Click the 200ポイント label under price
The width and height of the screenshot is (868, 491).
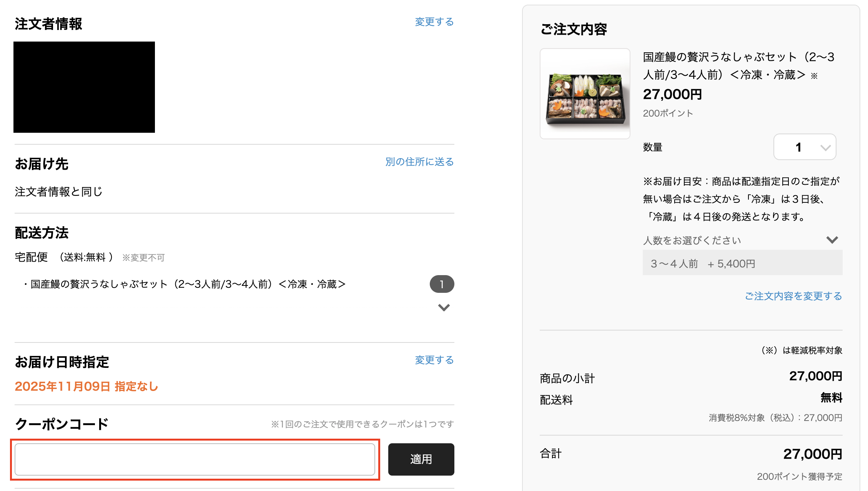(x=668, y=113)
